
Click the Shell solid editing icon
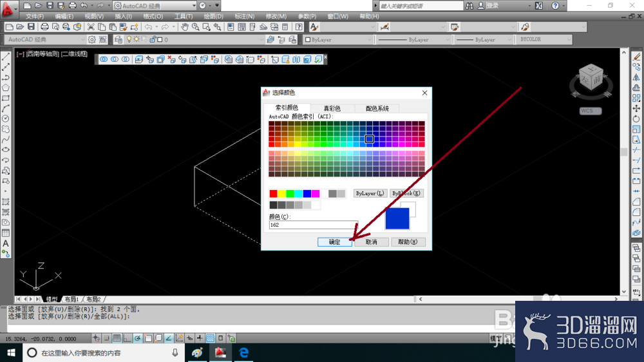307,59
